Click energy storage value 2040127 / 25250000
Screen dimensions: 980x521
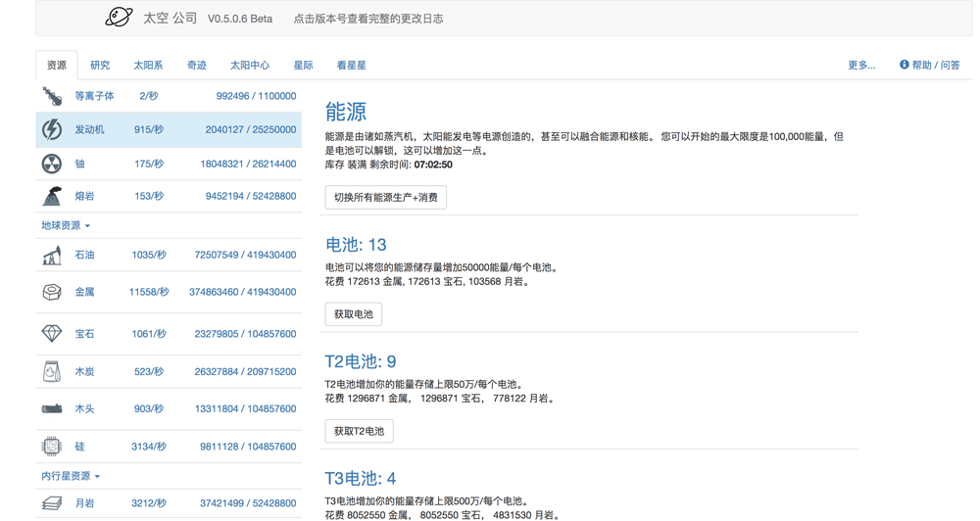pyautogui.click(x=251, y=130)
